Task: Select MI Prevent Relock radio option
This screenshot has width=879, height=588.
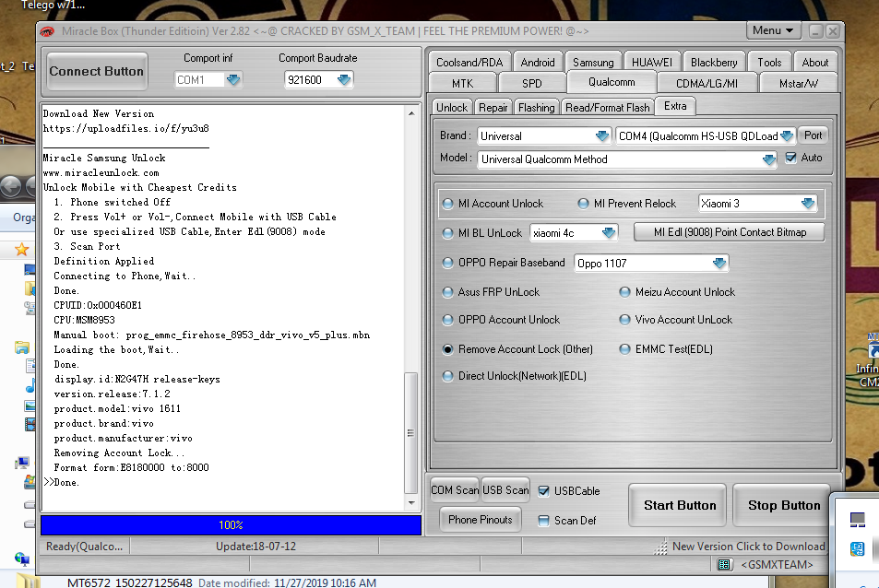Action: (x=584, y=204)
